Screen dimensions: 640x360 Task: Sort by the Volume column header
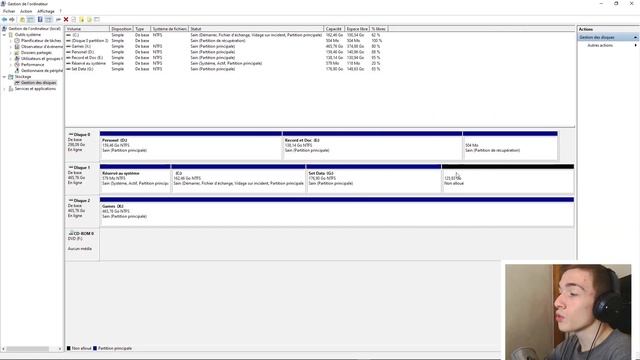pos(87,29)
